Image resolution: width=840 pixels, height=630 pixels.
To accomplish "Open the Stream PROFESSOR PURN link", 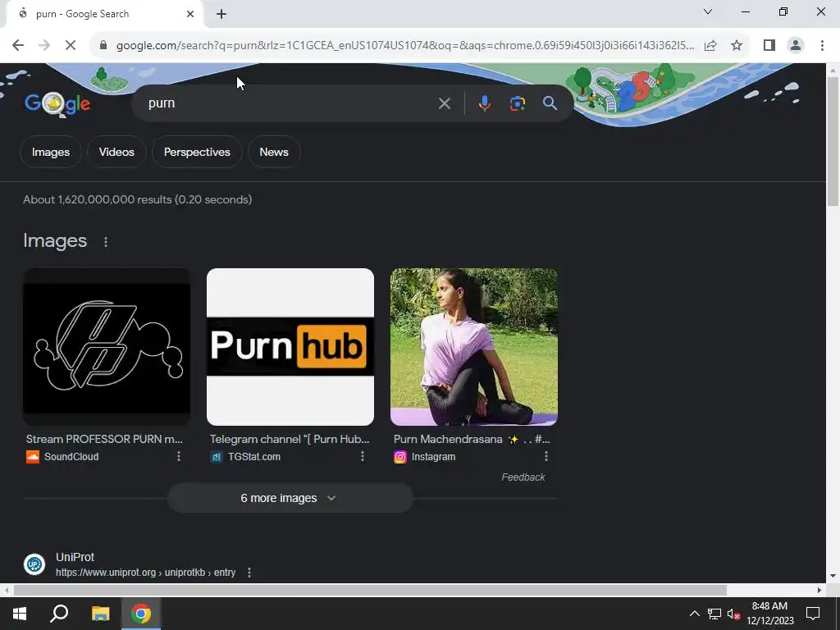I will click(x=104, y=440).
